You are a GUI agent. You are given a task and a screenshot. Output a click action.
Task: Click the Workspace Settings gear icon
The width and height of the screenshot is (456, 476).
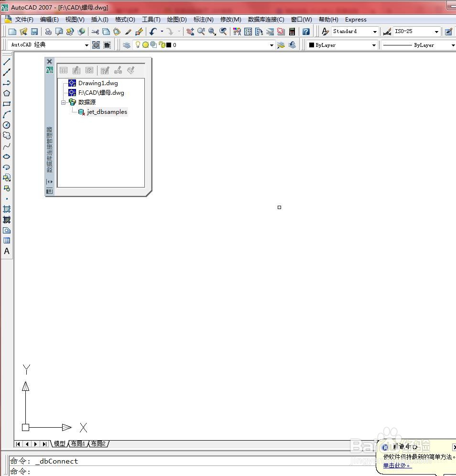point(96,45)
